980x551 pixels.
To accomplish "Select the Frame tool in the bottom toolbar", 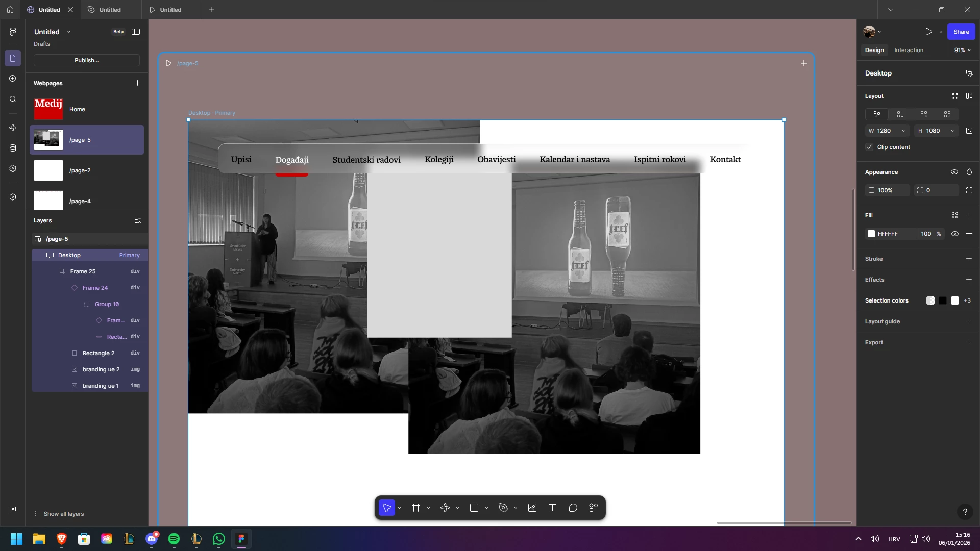I will click(x=416, y=508).
